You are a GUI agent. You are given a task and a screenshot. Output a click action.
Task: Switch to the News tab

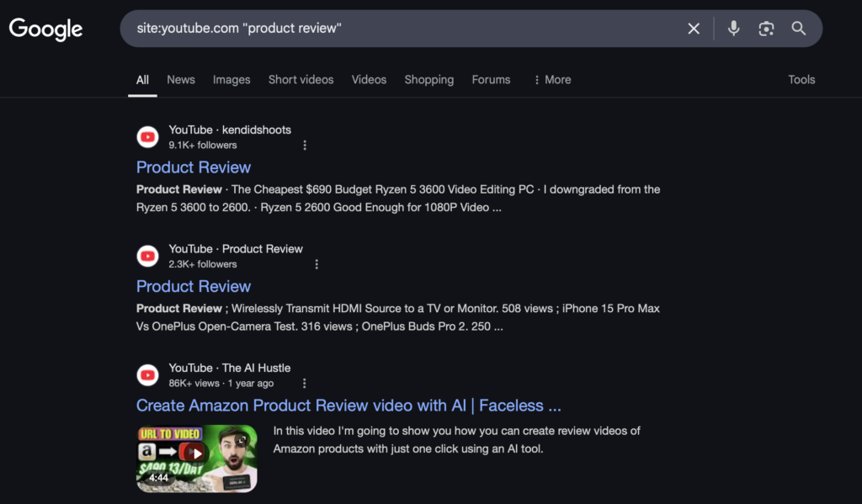(181, 80)
